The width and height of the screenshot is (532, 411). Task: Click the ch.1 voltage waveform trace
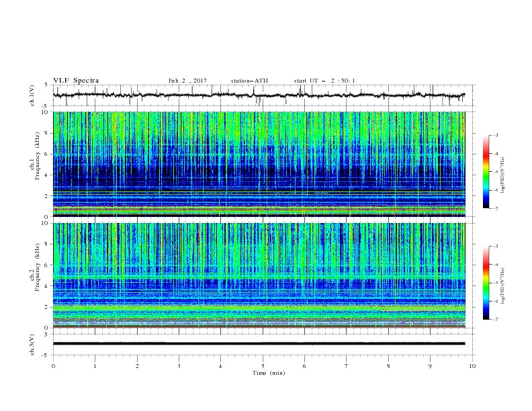pos(259,95)
